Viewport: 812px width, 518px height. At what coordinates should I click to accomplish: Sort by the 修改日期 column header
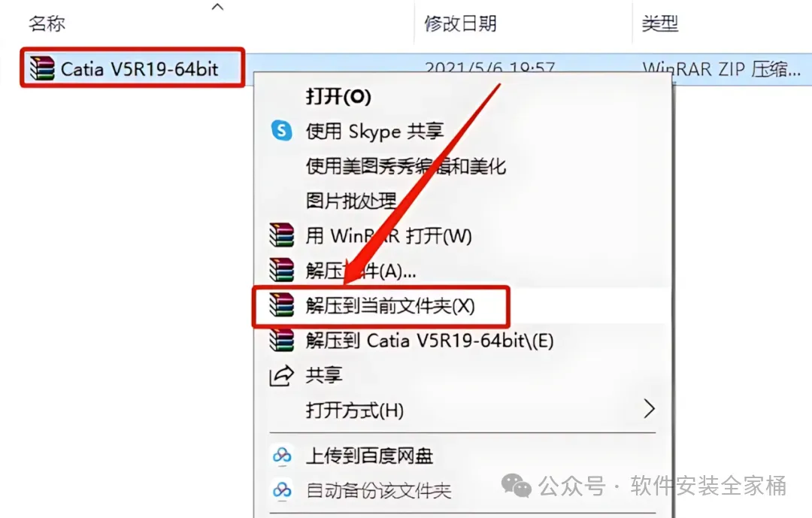[x=460, y=23]
